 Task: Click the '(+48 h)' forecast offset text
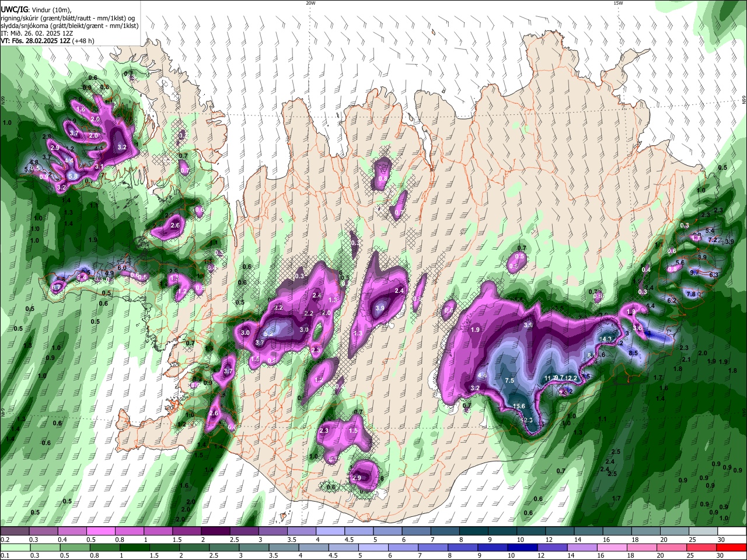click(x=84, y=41)
